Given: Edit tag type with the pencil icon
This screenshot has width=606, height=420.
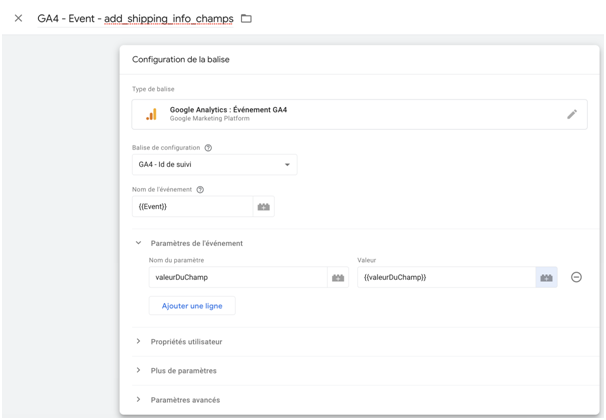Looking at the screenshot, I should point(572,114).
